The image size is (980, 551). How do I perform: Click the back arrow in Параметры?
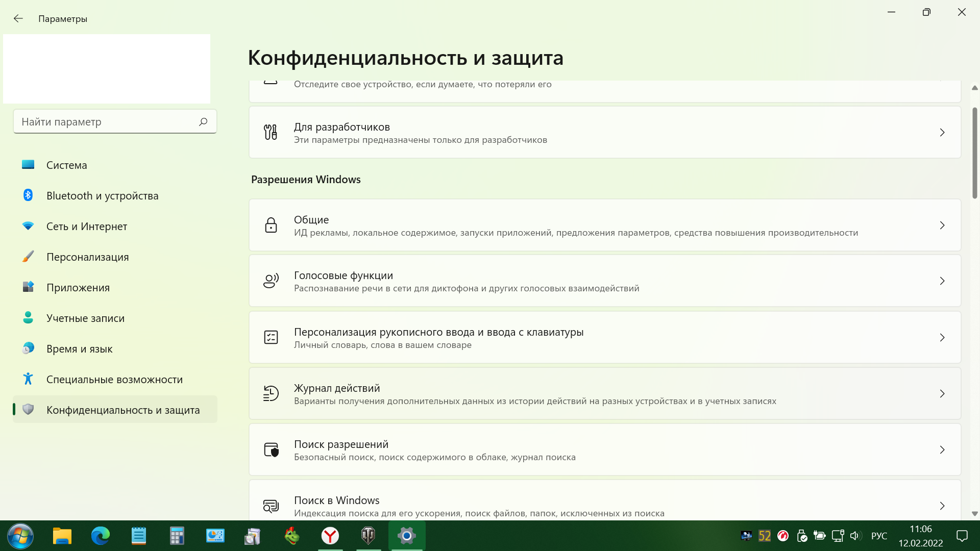tap(18, 19)
